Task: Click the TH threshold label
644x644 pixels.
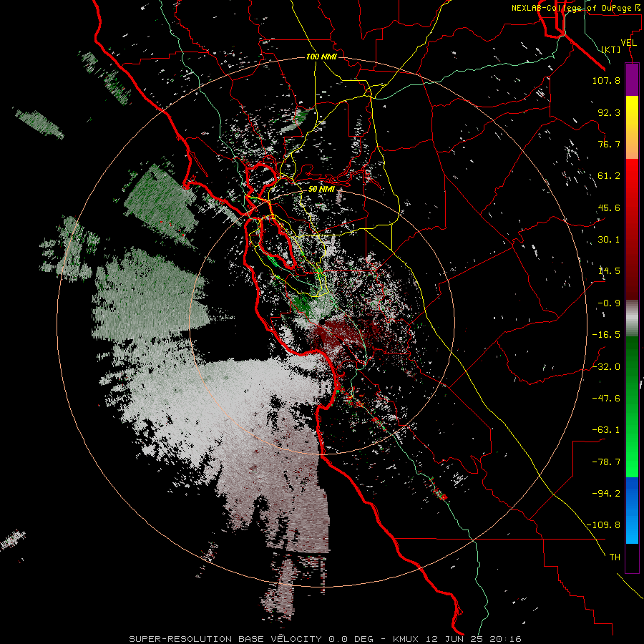Action: click(615, 557)
